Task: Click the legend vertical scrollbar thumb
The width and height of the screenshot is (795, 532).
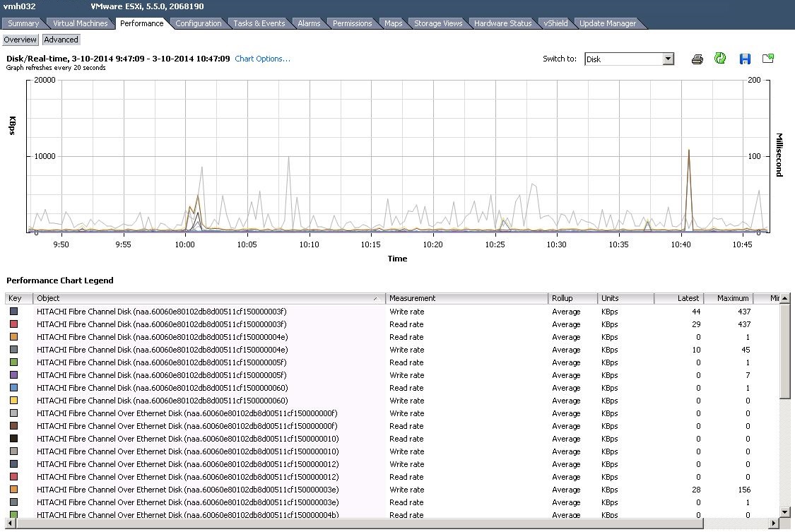Action: click(x=784, y=351)
